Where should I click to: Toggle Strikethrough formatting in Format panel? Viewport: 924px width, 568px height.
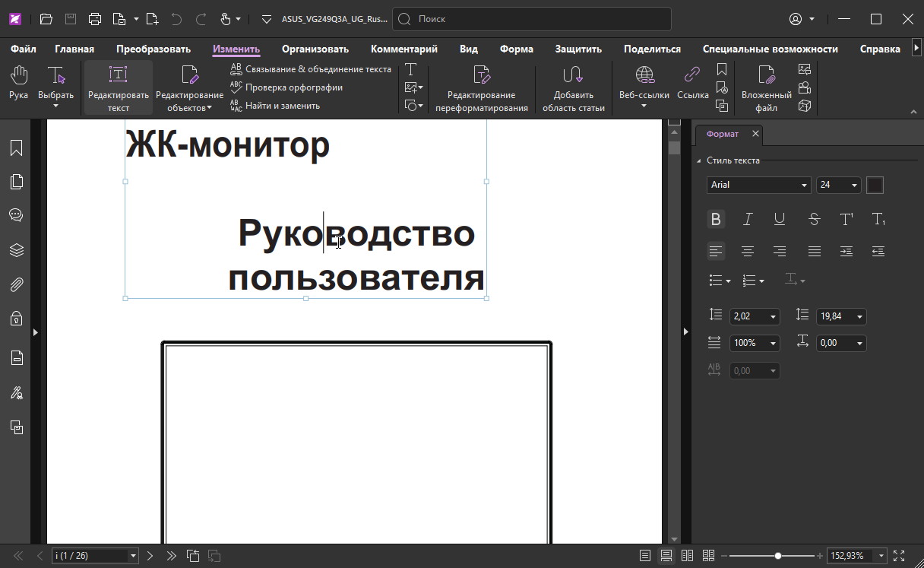tap(814, 219)
